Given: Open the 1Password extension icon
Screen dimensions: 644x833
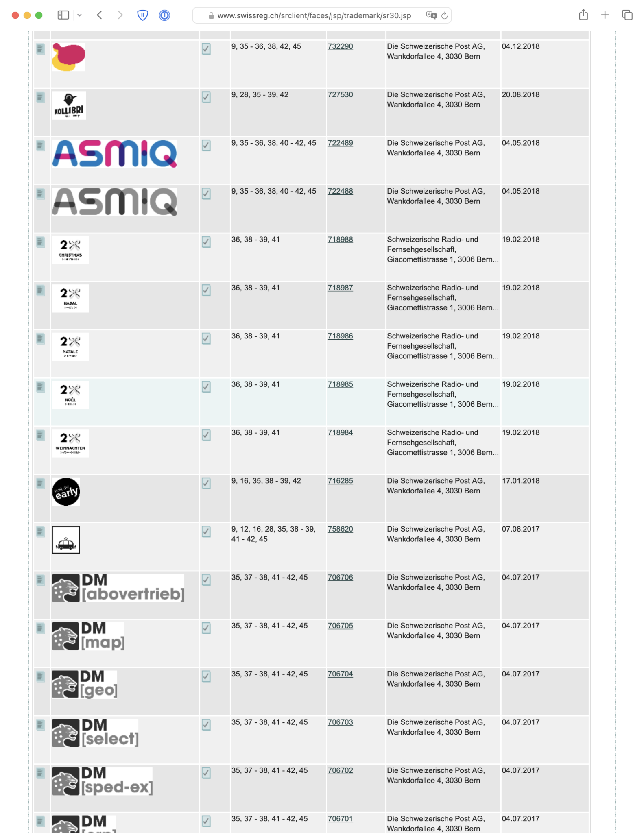Looking at the screenshot, I should tap(164, 15).
